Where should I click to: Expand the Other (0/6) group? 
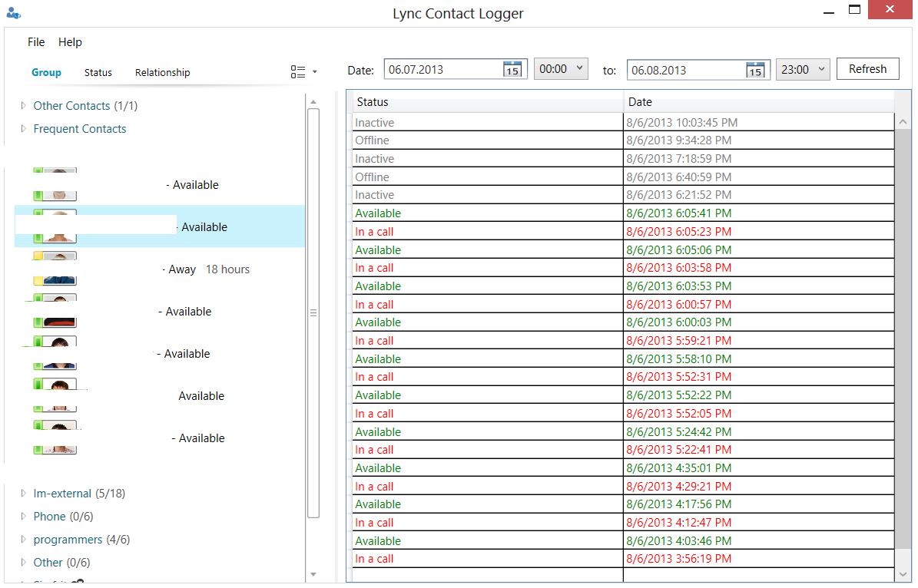(x=23, y=562)
